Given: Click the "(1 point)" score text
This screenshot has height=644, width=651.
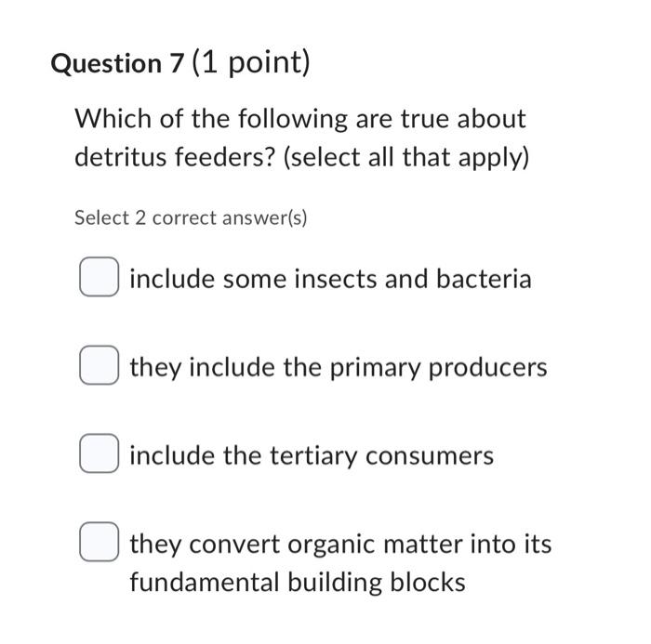Looking at the screenshot, I should [x=251, y=63].
